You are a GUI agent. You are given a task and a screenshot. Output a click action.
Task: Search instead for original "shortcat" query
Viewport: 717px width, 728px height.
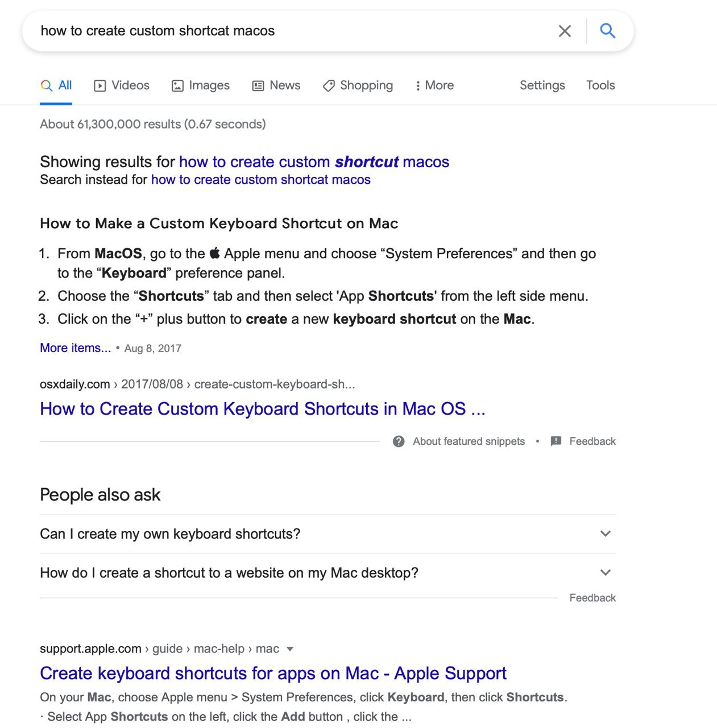tap(260, 180)
